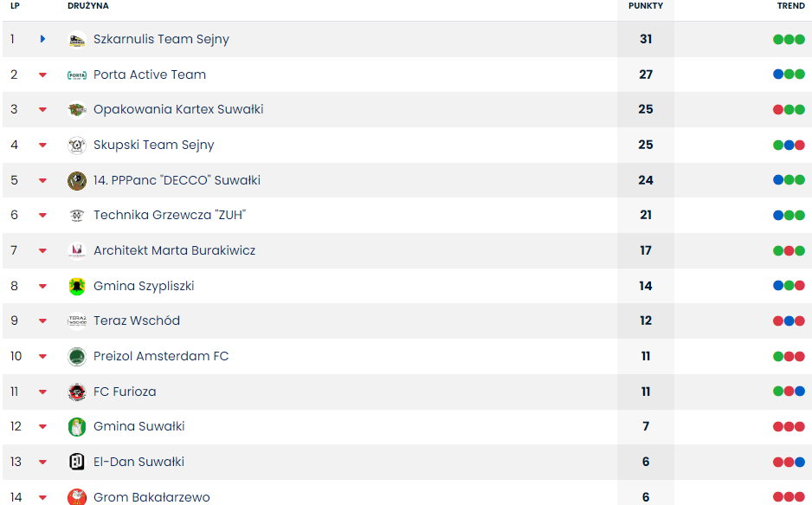Click the last red trend dot for Grom Bakałarzewo

800,497
